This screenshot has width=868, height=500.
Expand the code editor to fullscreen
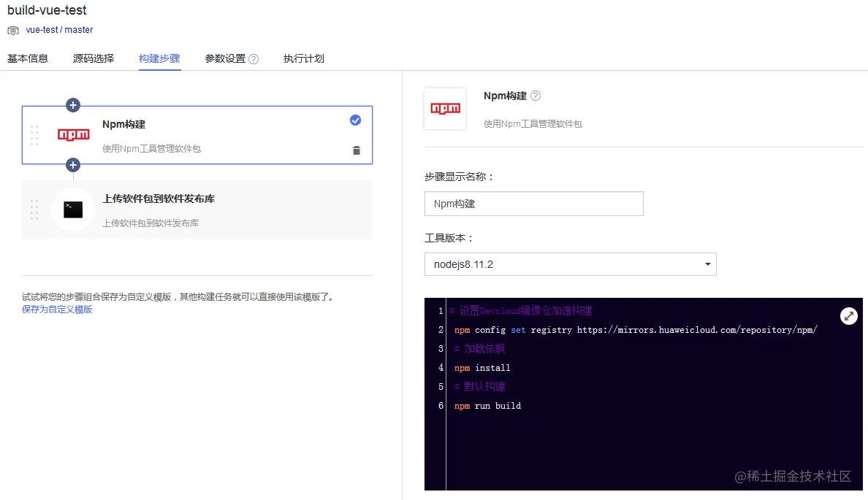pos(848,316)
